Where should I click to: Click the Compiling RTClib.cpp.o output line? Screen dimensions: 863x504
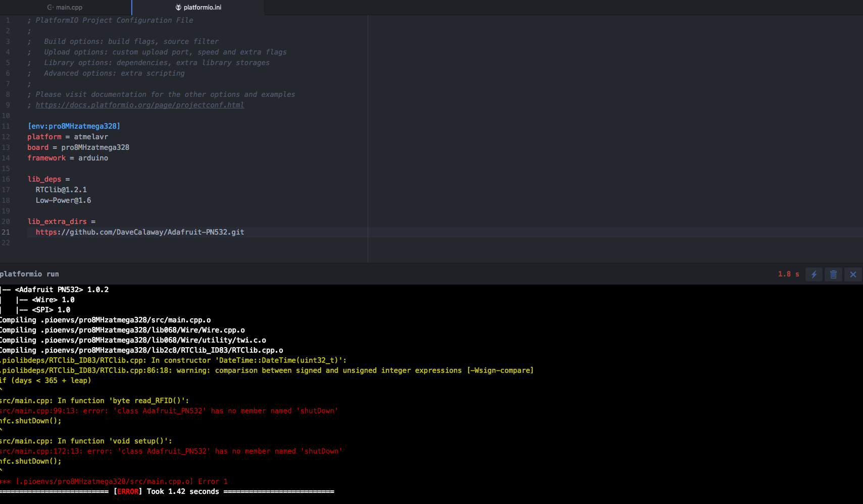click(141, 350)
